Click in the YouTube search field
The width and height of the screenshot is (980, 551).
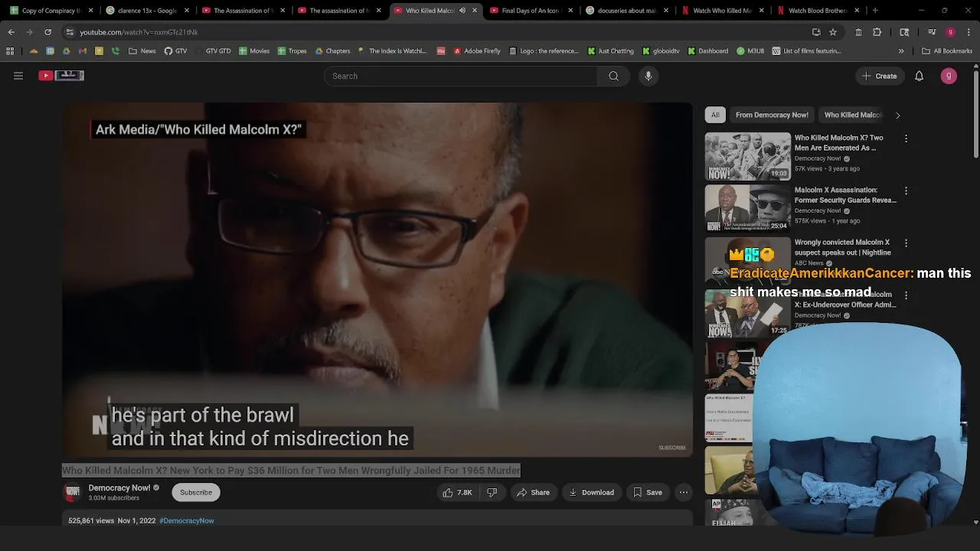pos(461,76)
